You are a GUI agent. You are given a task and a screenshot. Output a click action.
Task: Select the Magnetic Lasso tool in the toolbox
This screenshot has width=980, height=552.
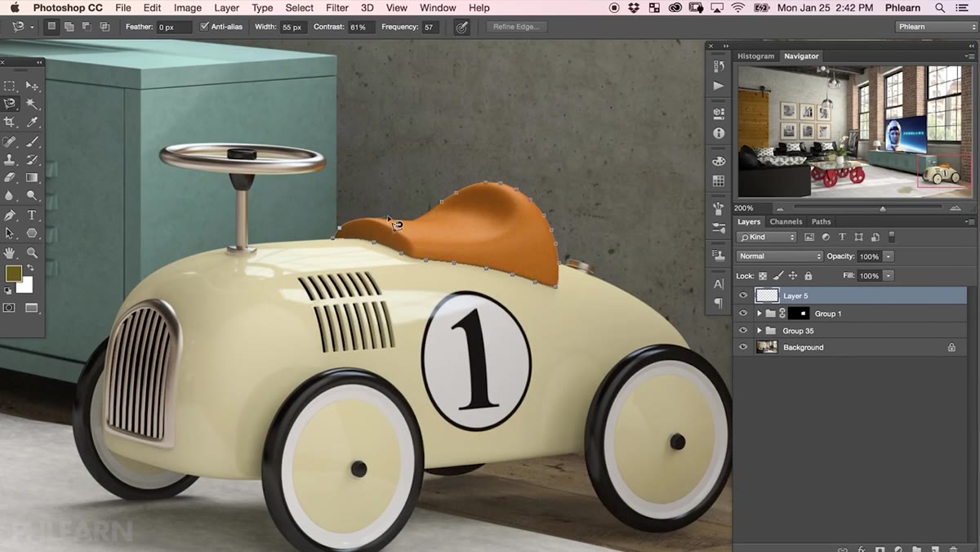click(x=10, y=104)
